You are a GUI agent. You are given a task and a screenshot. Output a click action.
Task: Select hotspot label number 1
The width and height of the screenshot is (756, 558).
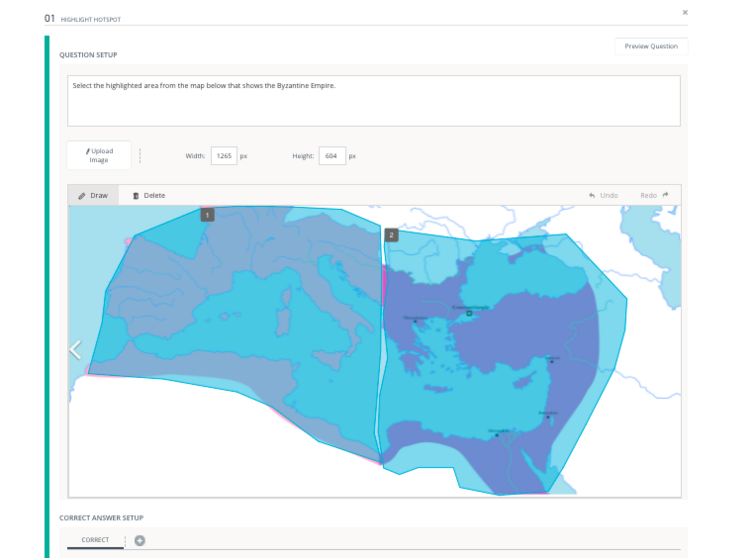207,215
